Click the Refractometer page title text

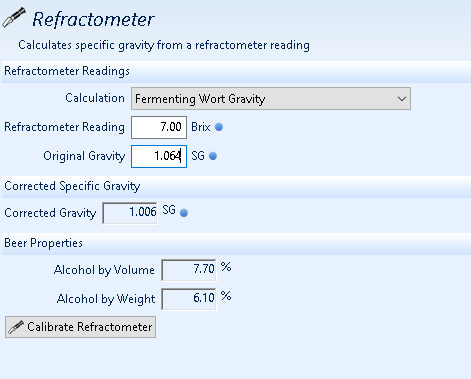tap(93, 19)
